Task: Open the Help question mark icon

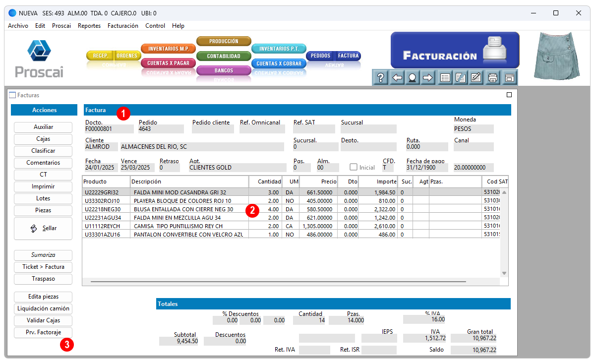Action: pos(381,78)
